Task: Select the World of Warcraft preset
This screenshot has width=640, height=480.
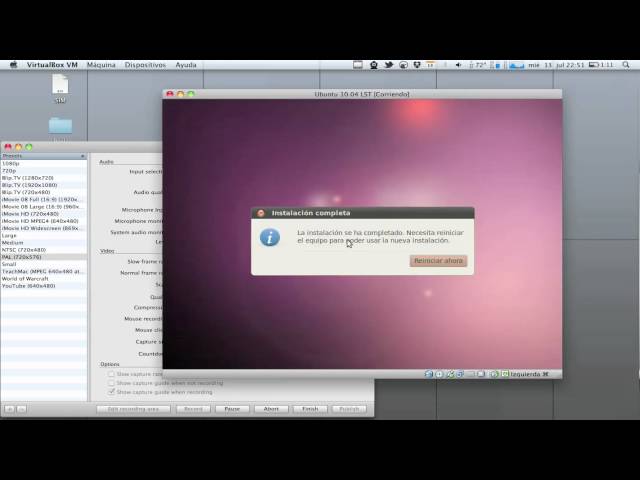Action: [44, 278]
